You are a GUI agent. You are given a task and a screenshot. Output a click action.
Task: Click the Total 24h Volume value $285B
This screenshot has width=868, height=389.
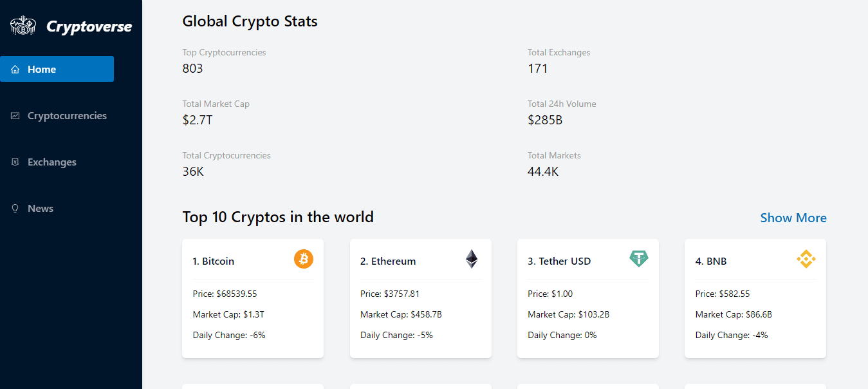point(545,120)
